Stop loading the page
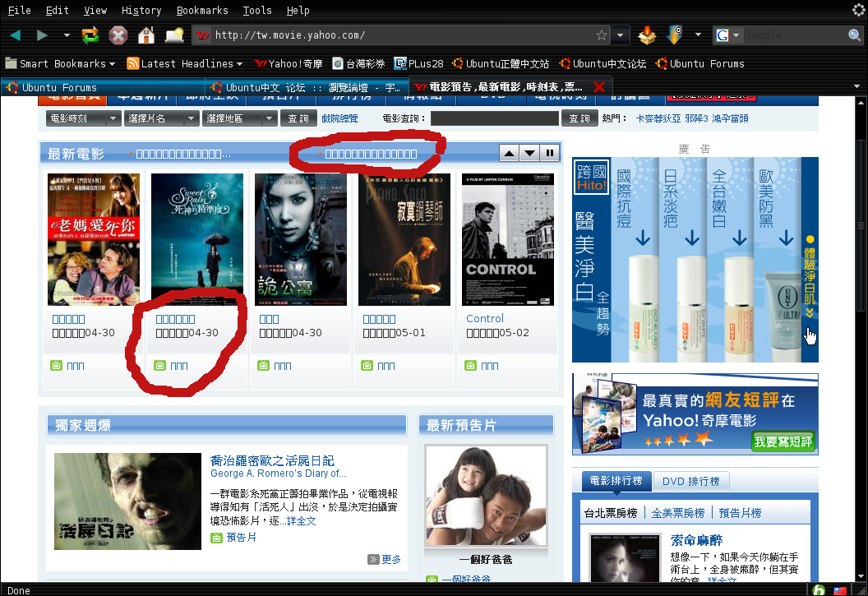 pyautogui.click(x=118, y=35)
